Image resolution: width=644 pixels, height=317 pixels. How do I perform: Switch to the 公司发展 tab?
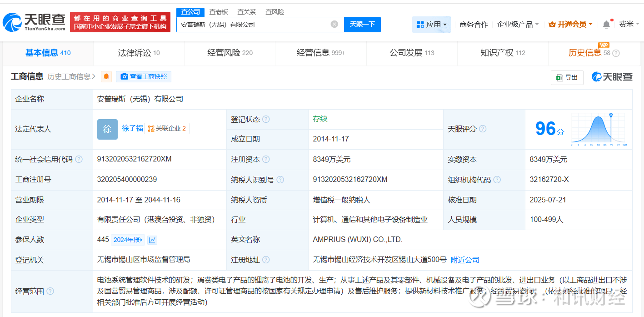point(412,53)
